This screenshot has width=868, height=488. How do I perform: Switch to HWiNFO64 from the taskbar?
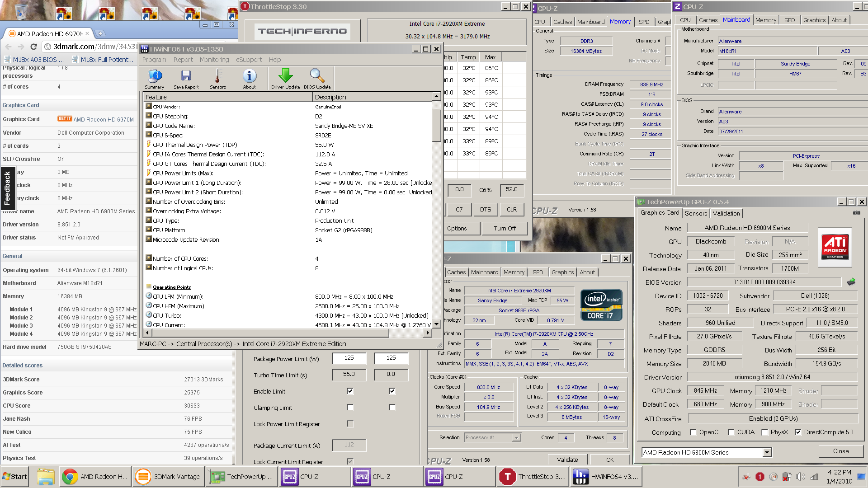(606, 477)
